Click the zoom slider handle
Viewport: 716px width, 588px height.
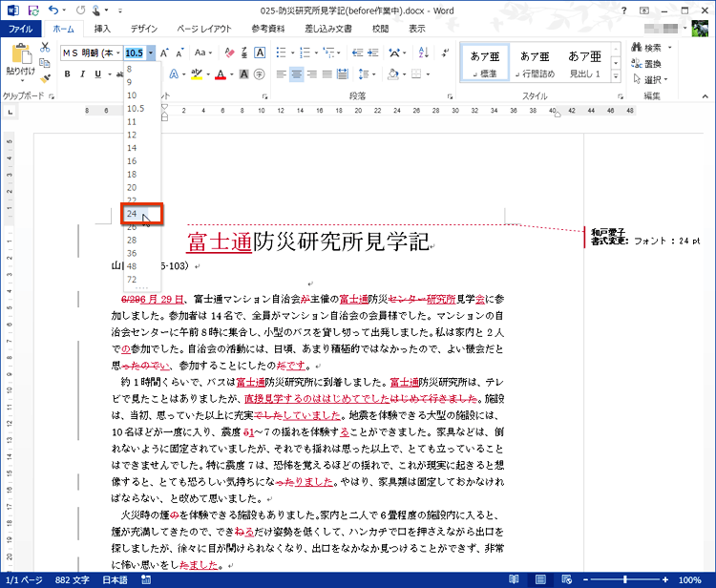[x=624, y=579]
